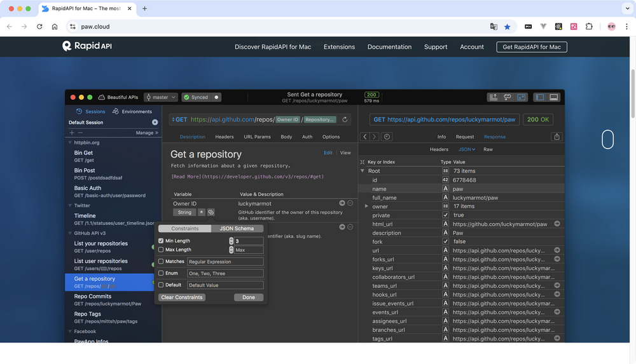The width and height of the screenshot is (636, 364).
Task: Click the Regular Expression input field
Action: 225,262
